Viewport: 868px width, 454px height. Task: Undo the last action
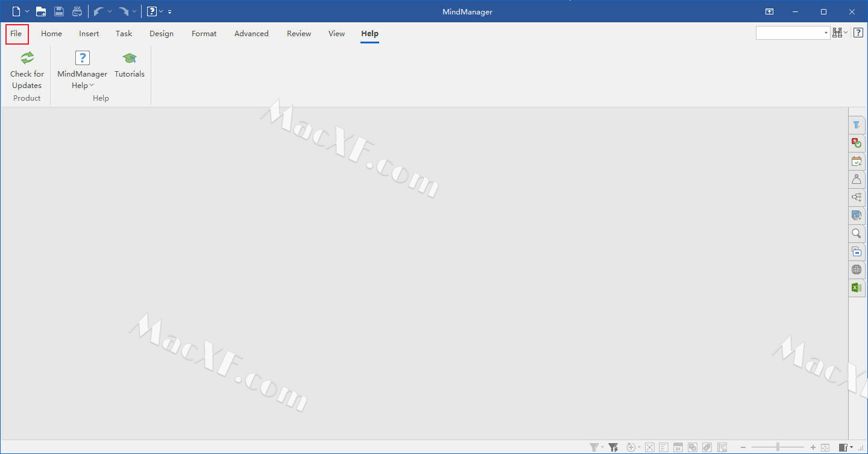(x=99, y=11)
